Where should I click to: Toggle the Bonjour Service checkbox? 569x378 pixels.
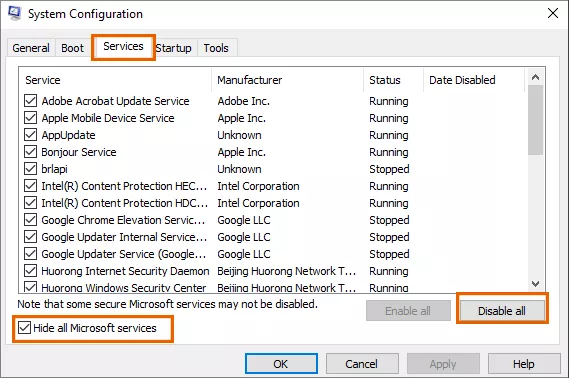tap(30, 152)
